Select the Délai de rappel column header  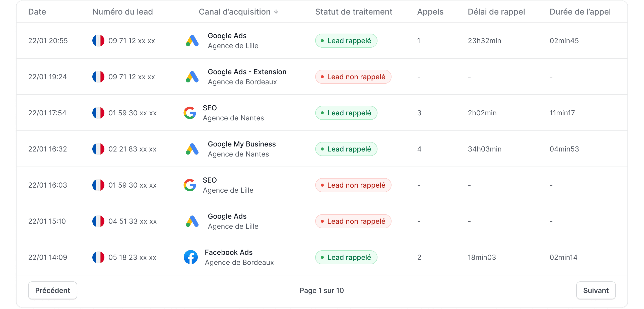(x=496, y=12)
